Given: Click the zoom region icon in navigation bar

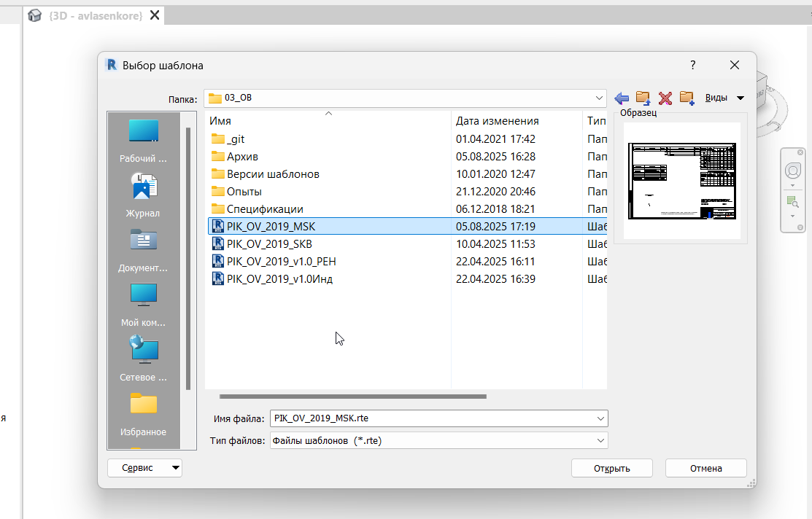Looking at the screenshot, I should (x=793, y=202).
